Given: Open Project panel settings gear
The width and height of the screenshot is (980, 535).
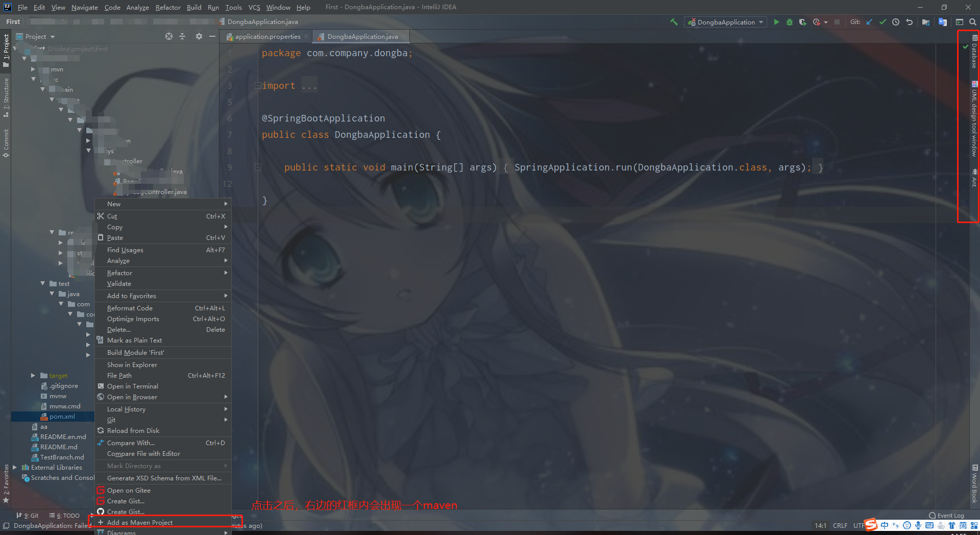Looking at the screenshot, I should click(199, 36).
